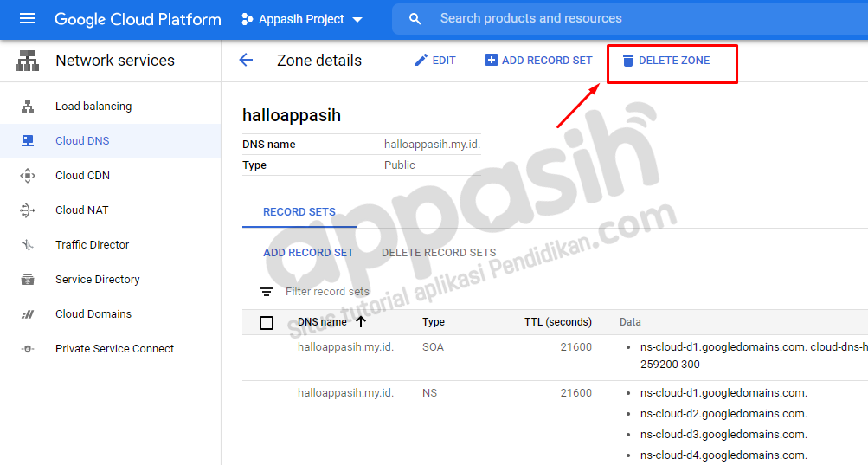
Task: Open Cloud NAT in sidebar
Action: tap(82, 210)
